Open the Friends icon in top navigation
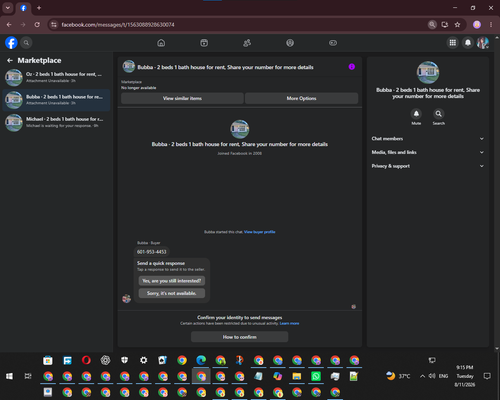The image size is (500, 400). coord(247,43)
